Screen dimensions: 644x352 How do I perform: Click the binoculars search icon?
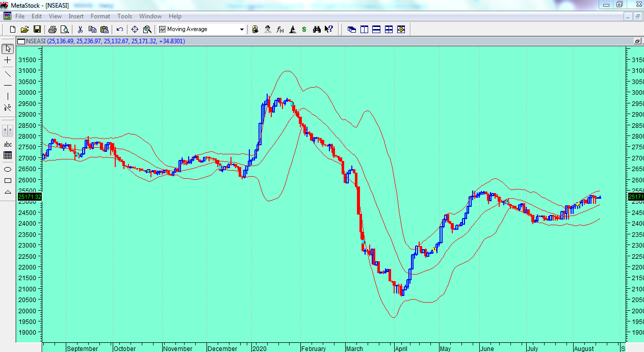coord(317,30)
